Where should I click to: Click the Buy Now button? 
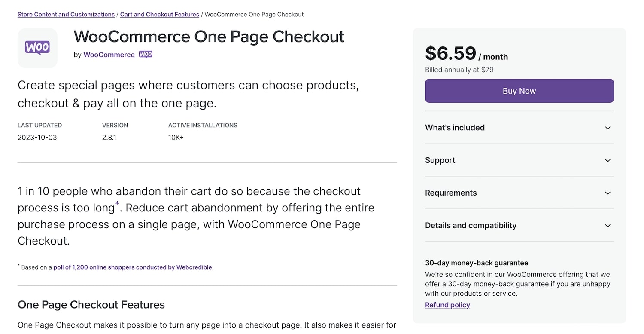point(519,91)
